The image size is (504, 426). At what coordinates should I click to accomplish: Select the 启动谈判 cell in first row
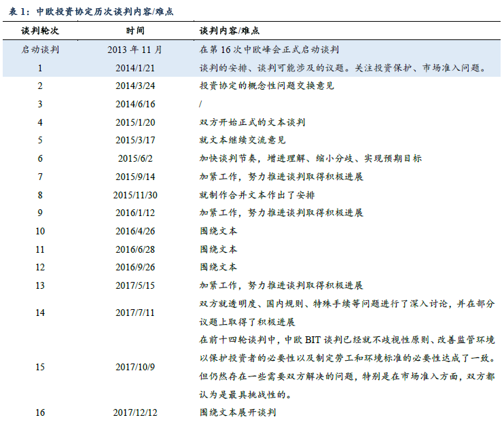click(x=40, y=50)
